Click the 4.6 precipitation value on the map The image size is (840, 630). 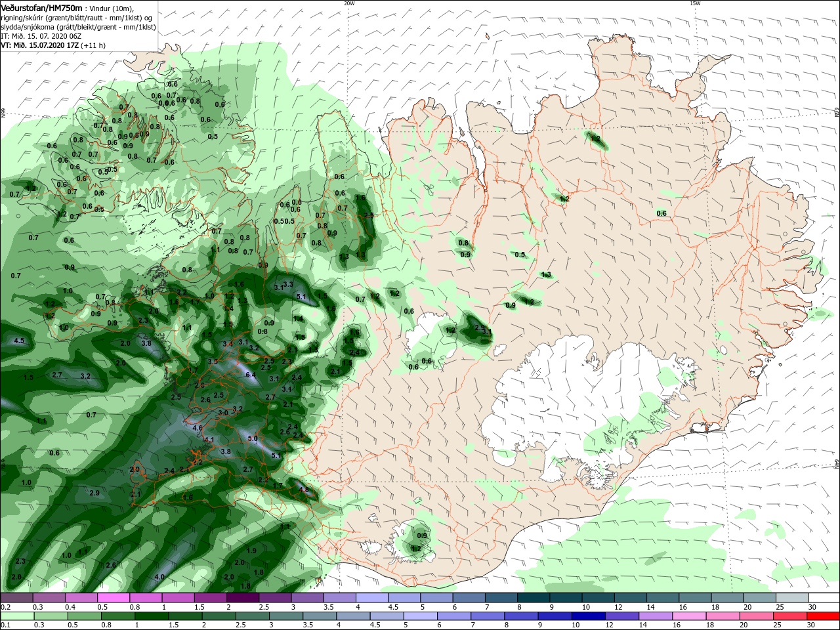pyautogui.click(x=198, y=428)
